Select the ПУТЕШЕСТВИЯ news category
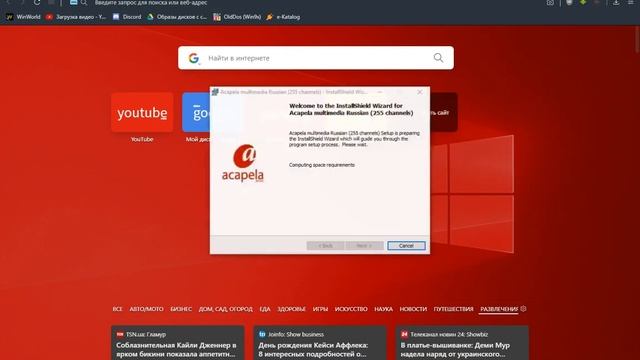 [453, 309]
